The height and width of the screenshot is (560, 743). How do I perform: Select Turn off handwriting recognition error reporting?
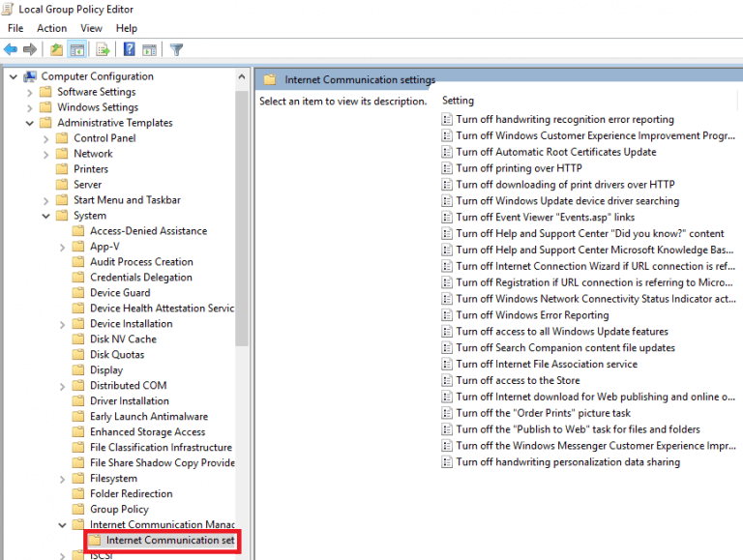[565, 119]
